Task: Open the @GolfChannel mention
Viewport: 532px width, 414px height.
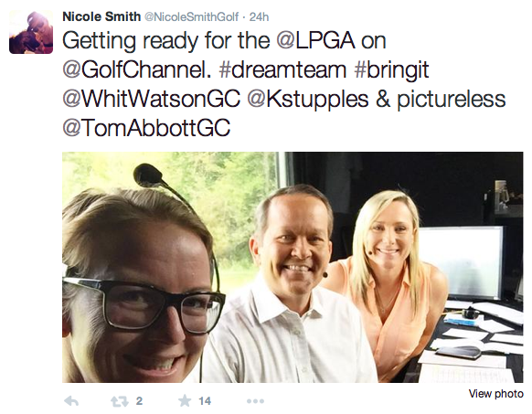Action: 134,69
